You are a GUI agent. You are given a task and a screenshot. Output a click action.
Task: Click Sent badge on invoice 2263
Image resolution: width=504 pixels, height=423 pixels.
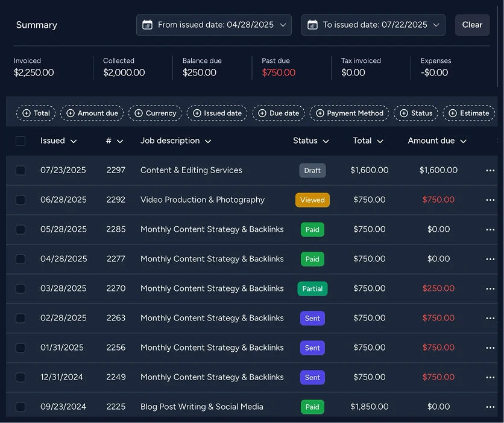click(312, 319)
